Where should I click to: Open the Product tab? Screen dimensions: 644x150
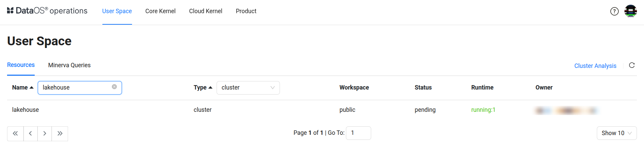click(246, 11)
